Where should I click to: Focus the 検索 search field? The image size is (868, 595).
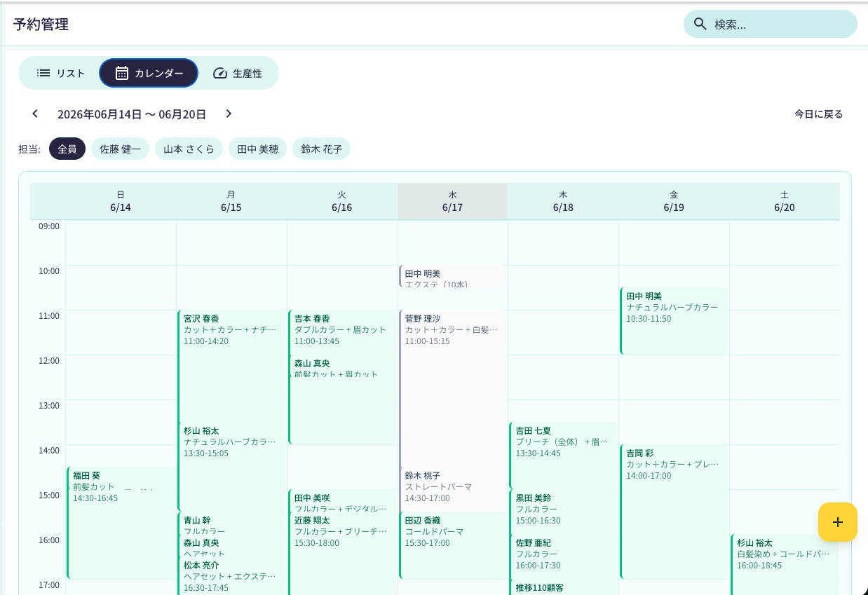pyautogui.click(x=771, y=24)
